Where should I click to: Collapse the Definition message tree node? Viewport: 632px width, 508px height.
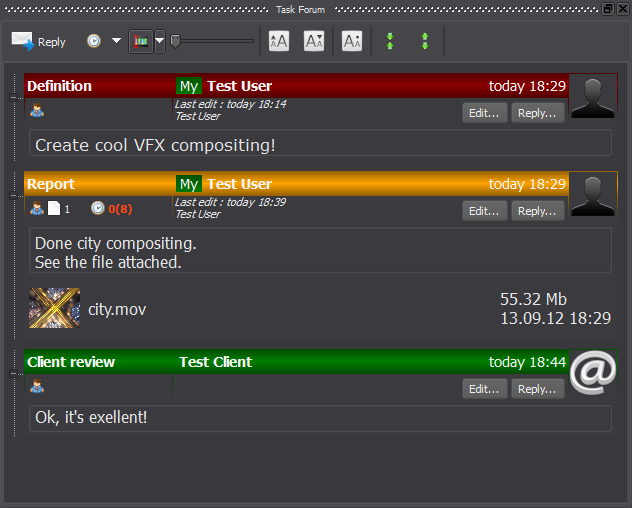point(13,98)
